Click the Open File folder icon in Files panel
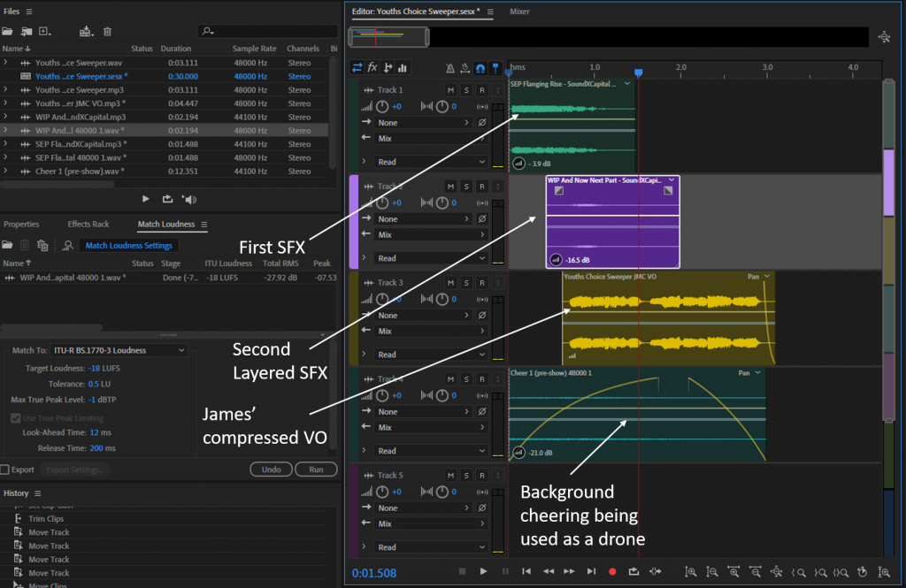906x588 pixels. tap(8, 32)
